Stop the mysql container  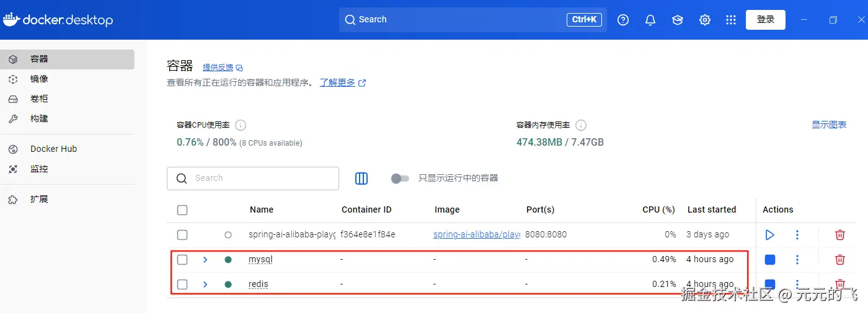tap(770, 260)
